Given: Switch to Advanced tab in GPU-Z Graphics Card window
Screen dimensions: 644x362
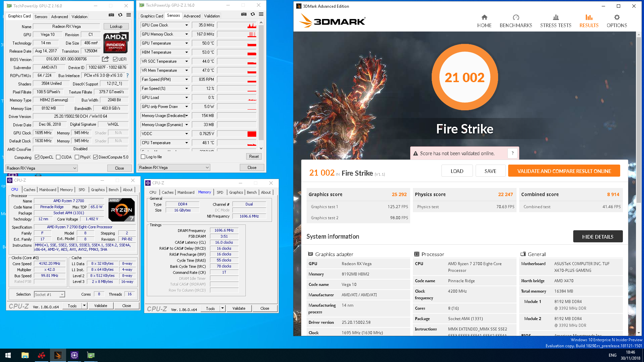Looking at the screenshot, I should 59,17.
